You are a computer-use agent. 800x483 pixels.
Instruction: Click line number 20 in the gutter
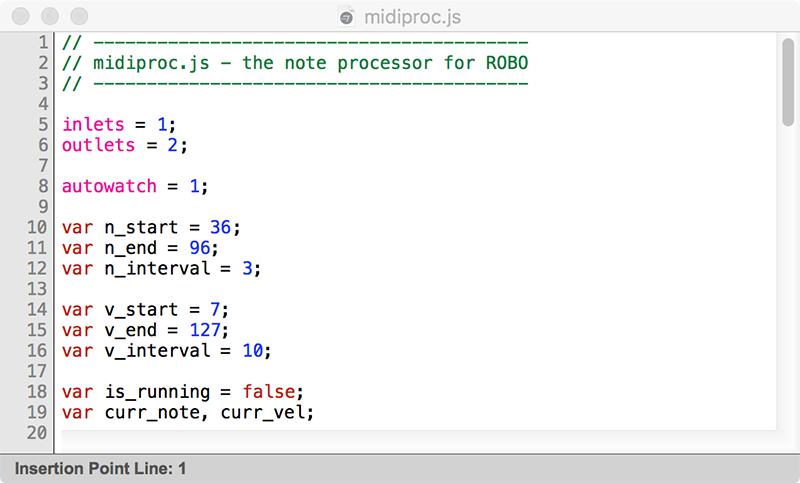37,433
